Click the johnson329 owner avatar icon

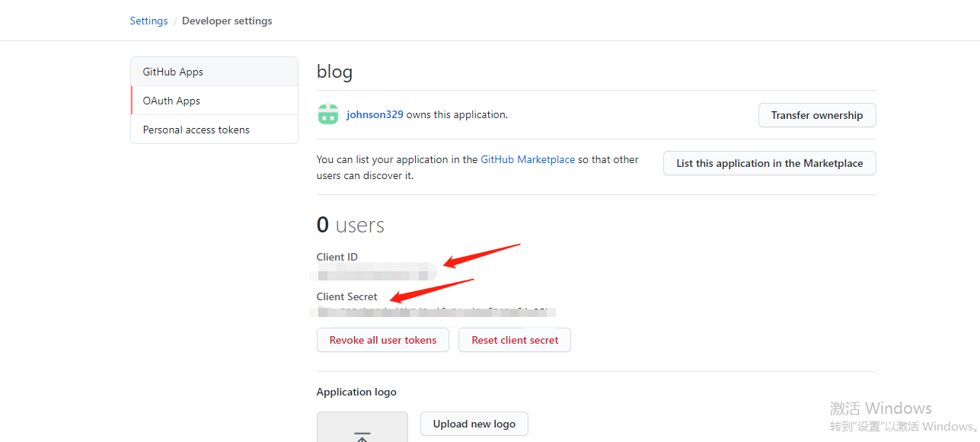point(328,114)
